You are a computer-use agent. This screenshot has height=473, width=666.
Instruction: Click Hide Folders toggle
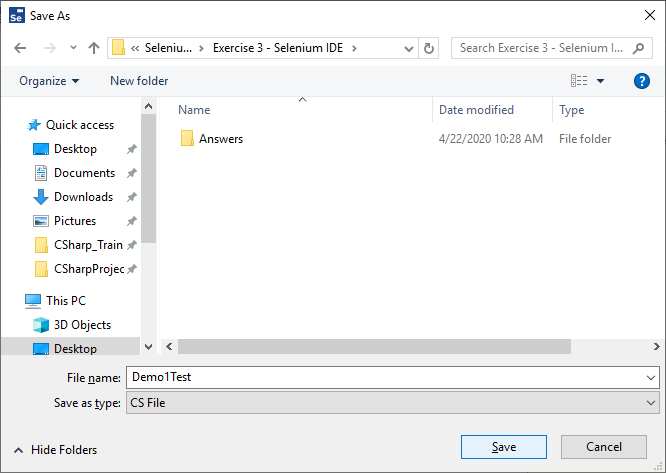[55, 450]
